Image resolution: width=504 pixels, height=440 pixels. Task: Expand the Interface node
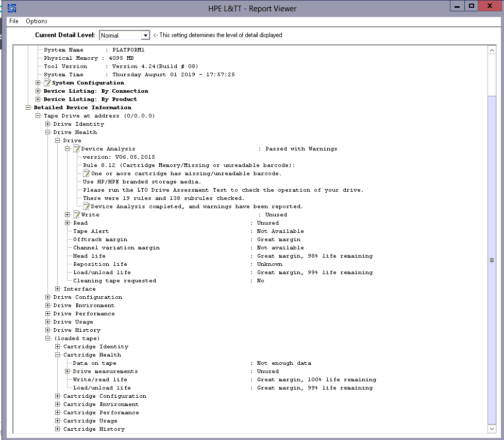58,289
